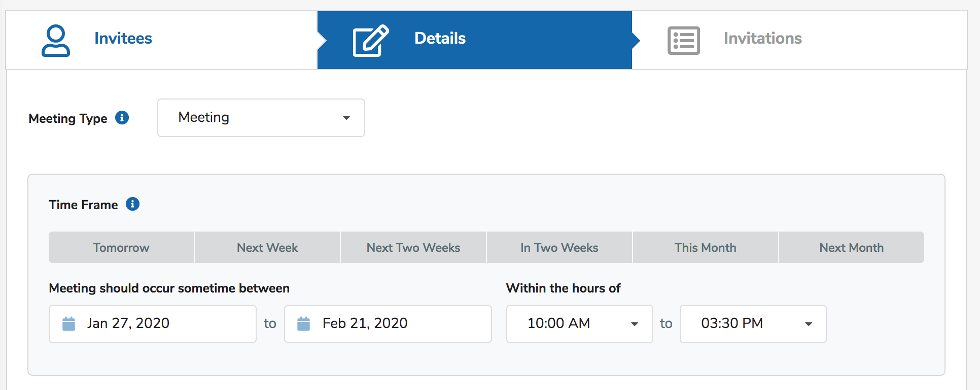Click the Meeting Type info icon
The image size is (980, 390).
tap(122, 118)
